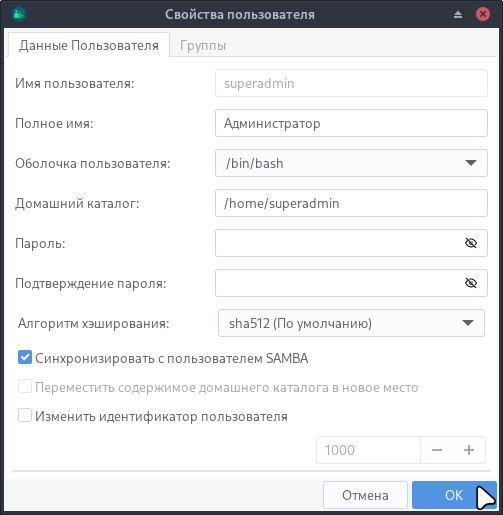The width and height of the screenshot is (503, 515).
Task: Close the Свойства пользователя dialog
Action: 482,14
